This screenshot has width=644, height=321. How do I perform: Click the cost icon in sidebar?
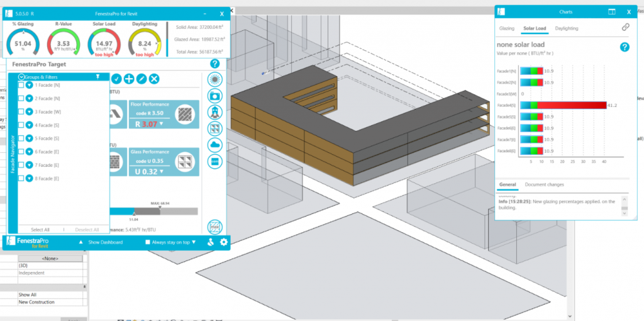pyautogui.click(x=215, y=161)
